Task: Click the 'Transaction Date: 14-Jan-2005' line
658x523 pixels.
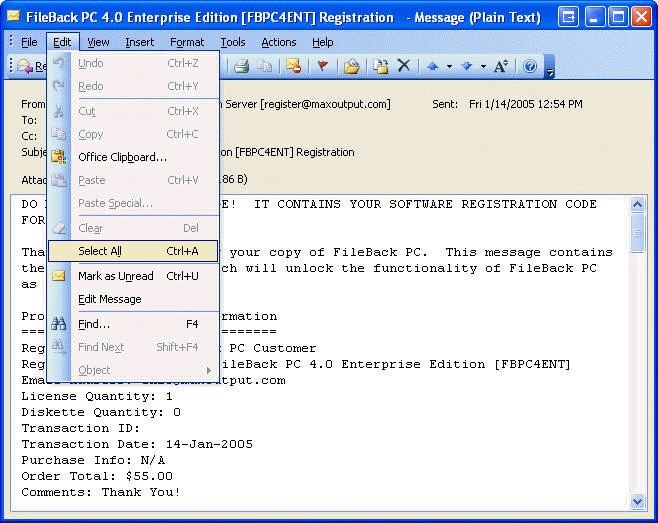Action: click(x=137, y=444)
